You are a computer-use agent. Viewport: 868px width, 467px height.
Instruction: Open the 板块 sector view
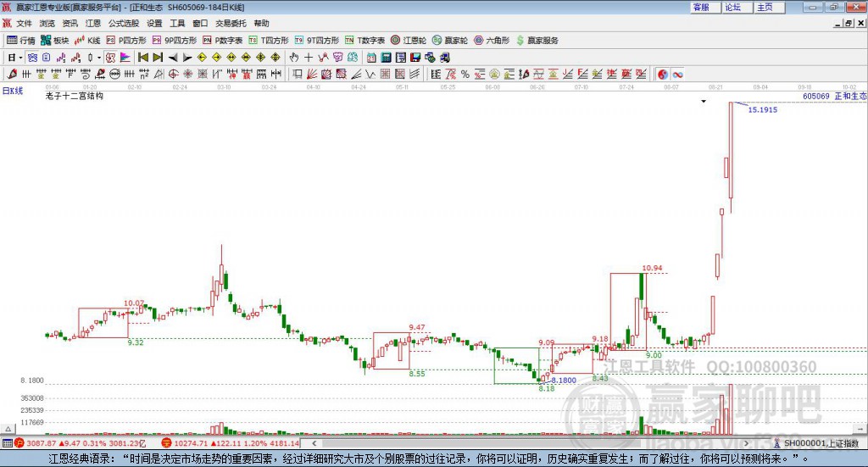54,41
